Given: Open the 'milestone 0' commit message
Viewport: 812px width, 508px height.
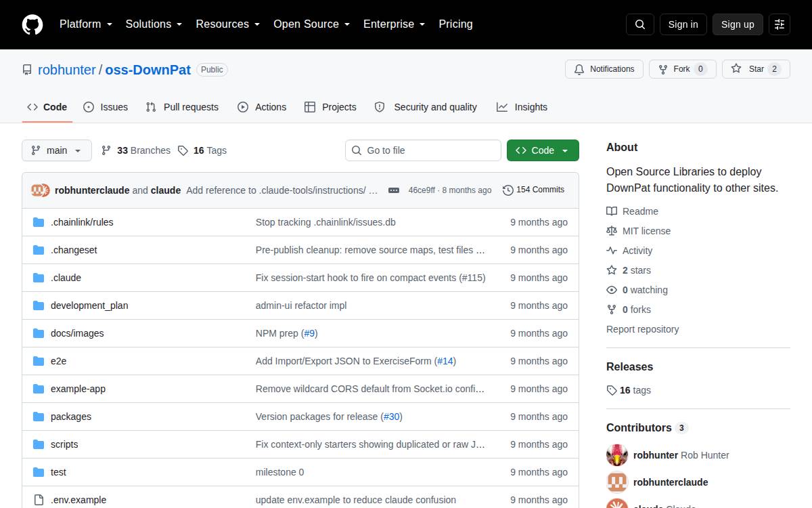Looking at the screenshot, I should 280,472.
